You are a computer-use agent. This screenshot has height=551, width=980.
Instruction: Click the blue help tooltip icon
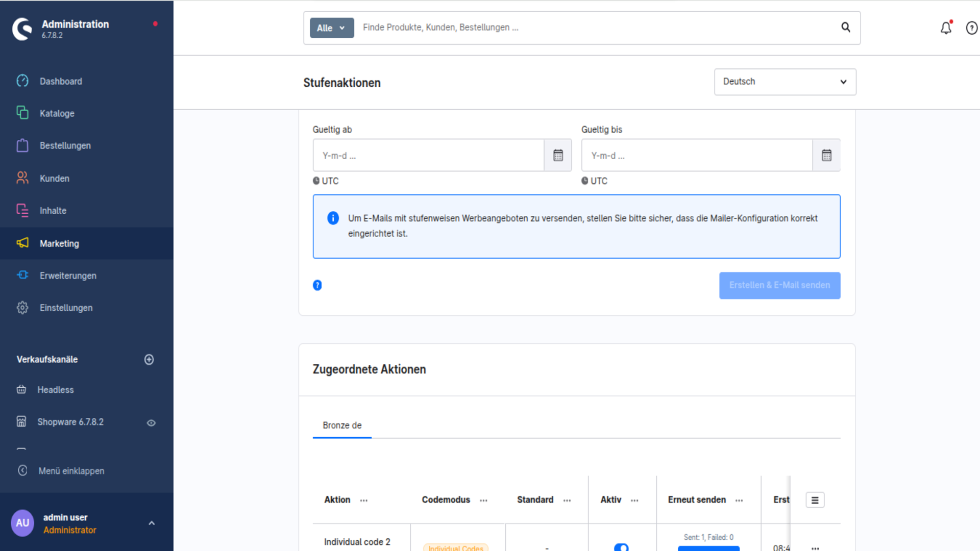coord(317,285)
